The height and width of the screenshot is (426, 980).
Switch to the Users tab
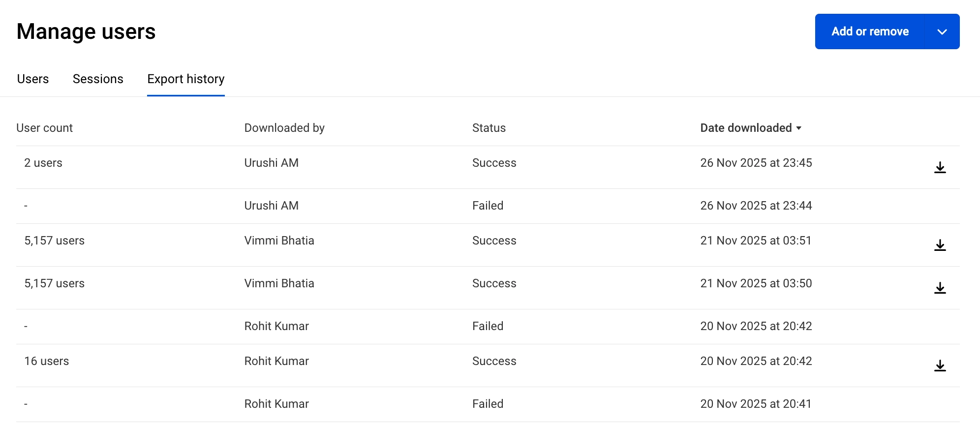pos(33,79)
